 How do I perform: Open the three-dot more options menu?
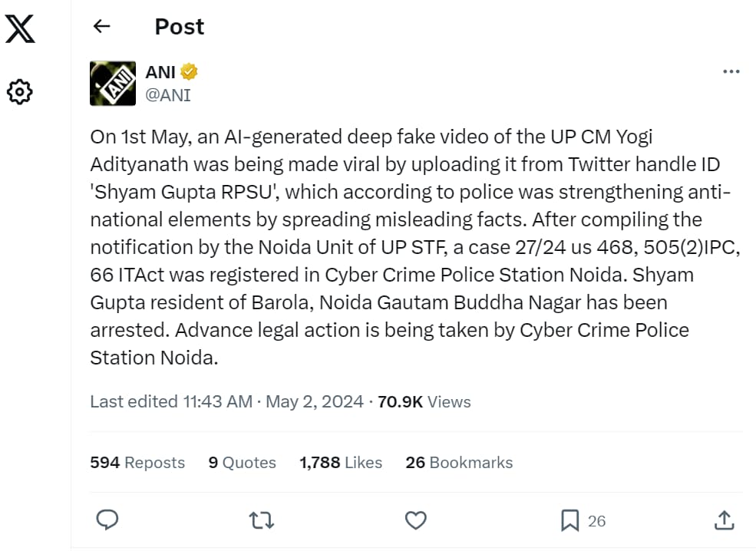tap(731, 71)
